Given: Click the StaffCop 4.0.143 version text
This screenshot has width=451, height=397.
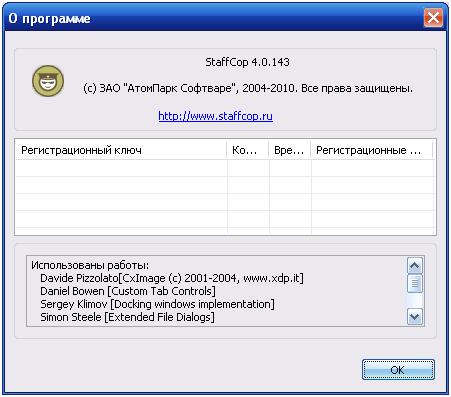Looking at the screenshot, I should pos(247,62).
